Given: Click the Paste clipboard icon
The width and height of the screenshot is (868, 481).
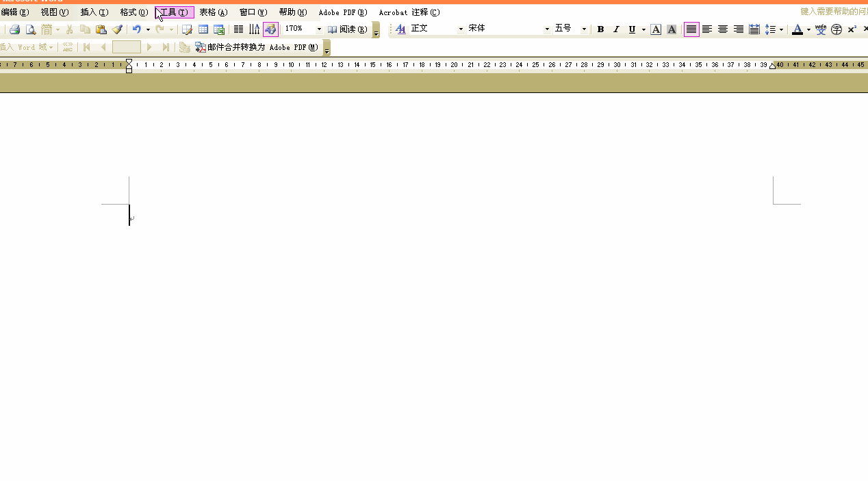Looking at the screenshot, I should [x=101, y=29].
